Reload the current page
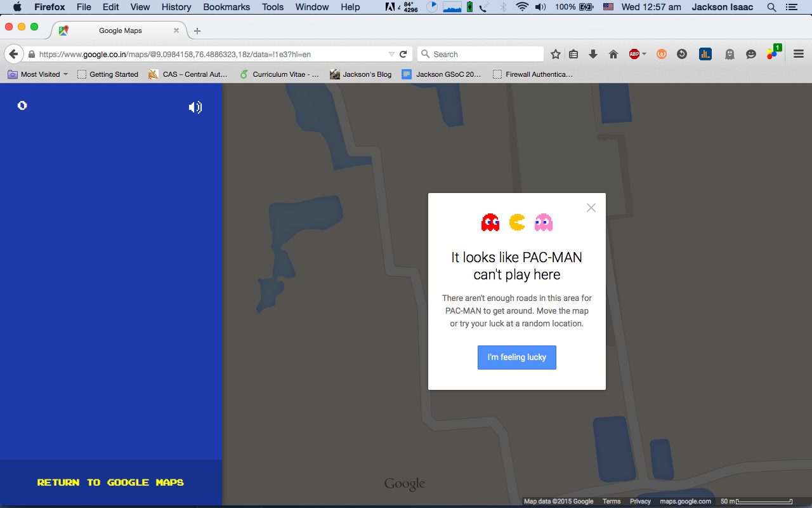 403,55
